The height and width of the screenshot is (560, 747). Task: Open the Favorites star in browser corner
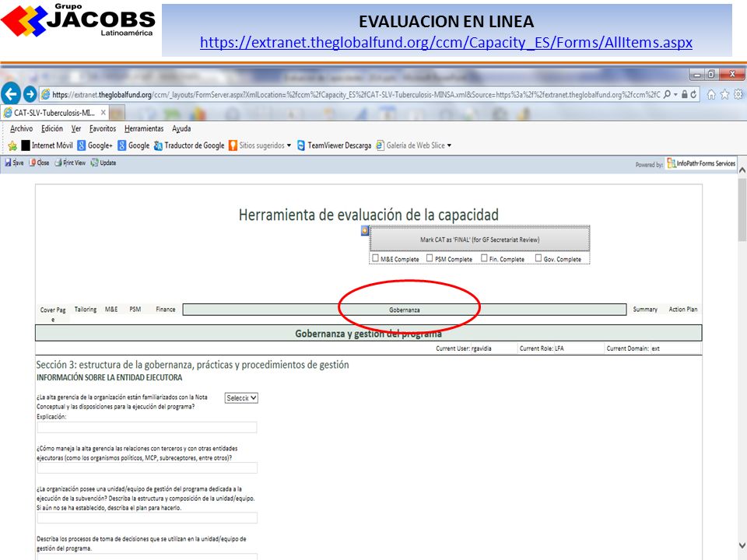(x=724, y=94)
